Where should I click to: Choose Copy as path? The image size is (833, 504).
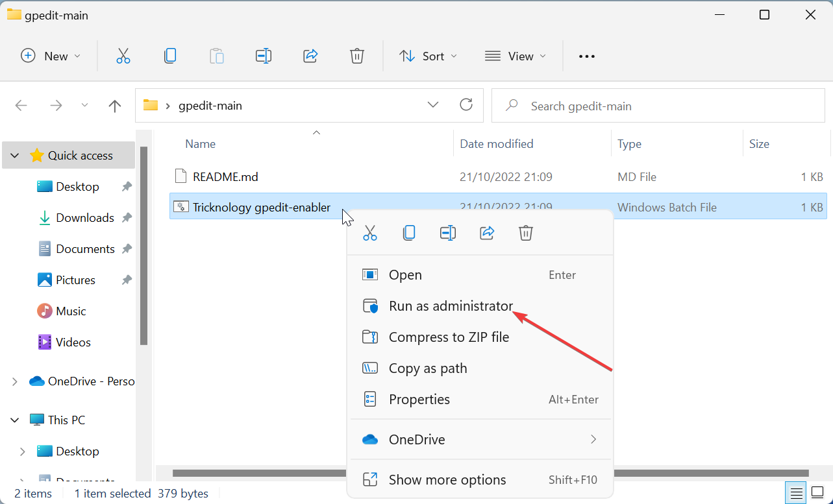pyautogui.click(x=480, y=368)
